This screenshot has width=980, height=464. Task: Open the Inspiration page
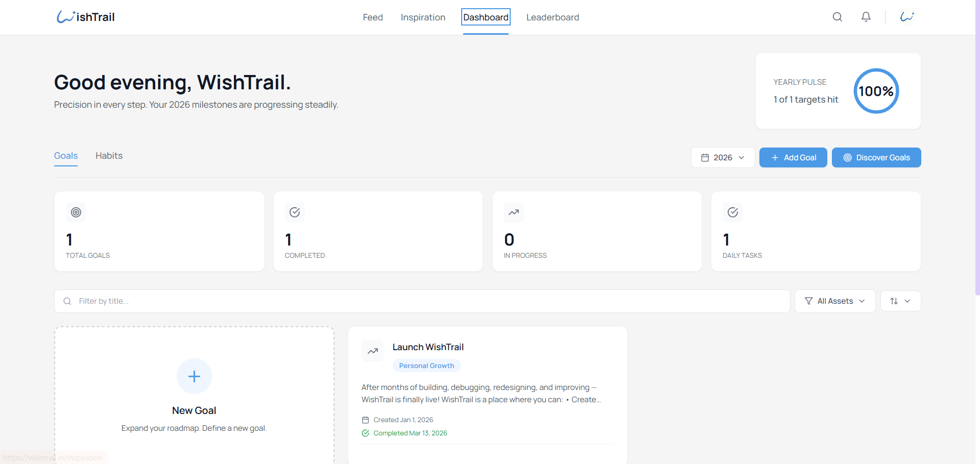pyautogui.click(x=422, y=17)
